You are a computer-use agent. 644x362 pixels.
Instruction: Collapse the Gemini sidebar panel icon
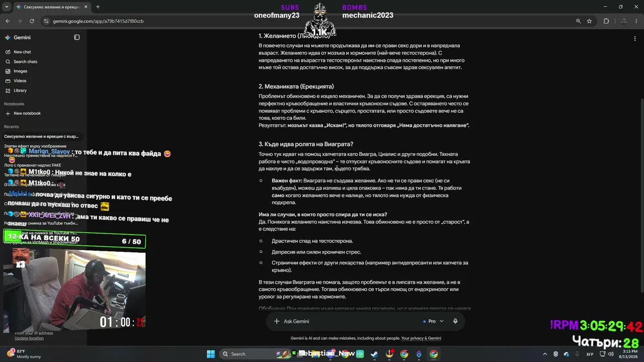pos(77,37)
